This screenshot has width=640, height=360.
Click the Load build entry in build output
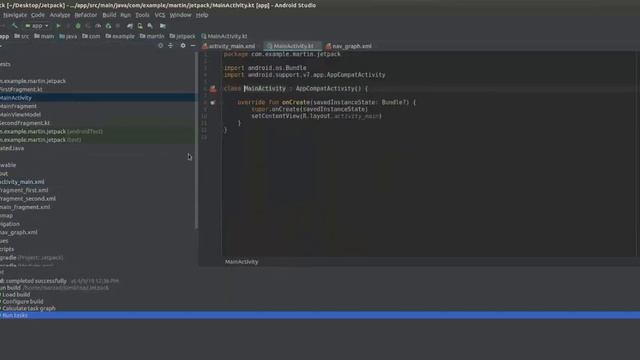click(16, 295)
